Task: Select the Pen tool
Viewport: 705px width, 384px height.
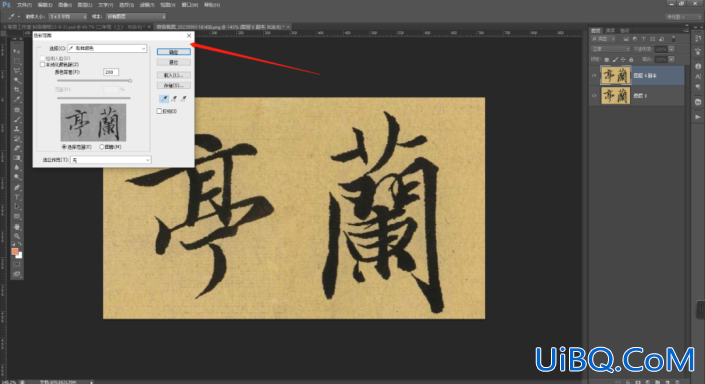Action: point(17,187)
